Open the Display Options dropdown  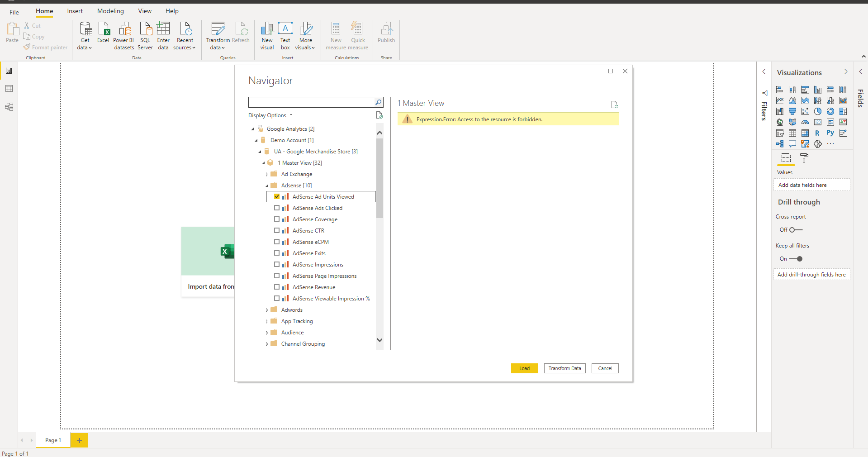pyautogui.click(x=270, y=115)
